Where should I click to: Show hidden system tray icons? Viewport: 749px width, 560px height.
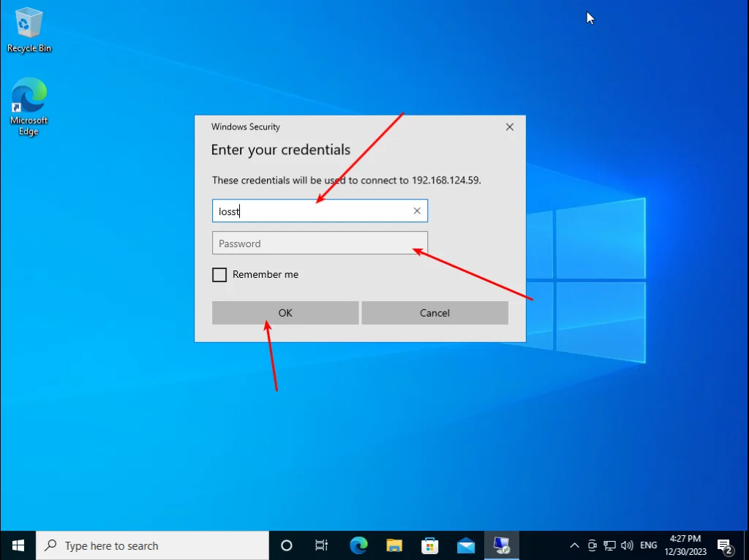pyautogui.click(x=575, y=545)
